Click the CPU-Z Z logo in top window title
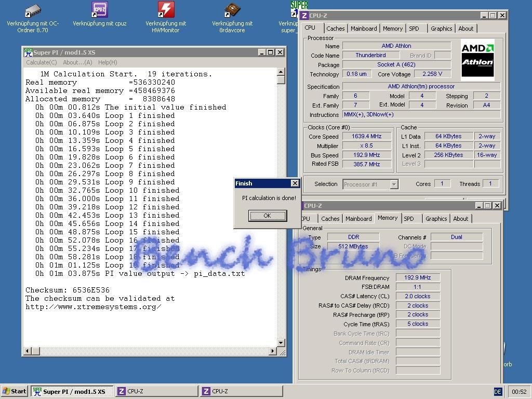The image size is (532, 399). click(304, 16)
